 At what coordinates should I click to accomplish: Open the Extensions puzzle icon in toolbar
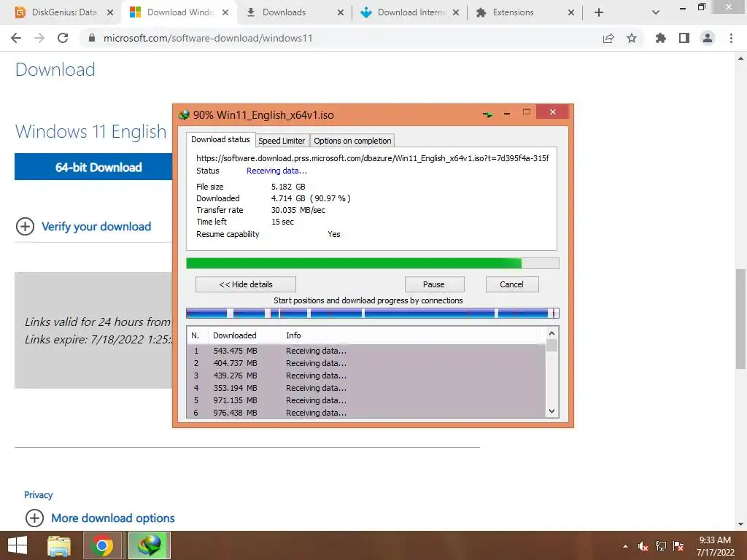tap(660, 38)
